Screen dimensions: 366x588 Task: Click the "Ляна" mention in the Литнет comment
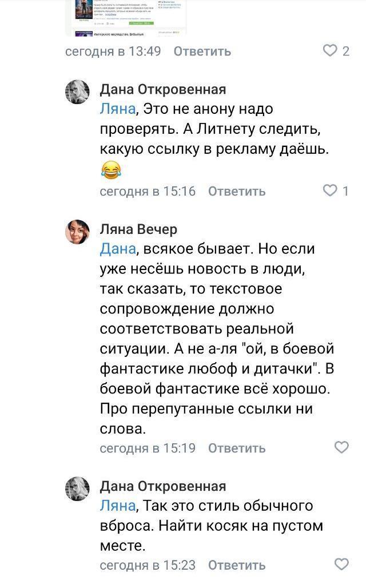tap(118, 109)
